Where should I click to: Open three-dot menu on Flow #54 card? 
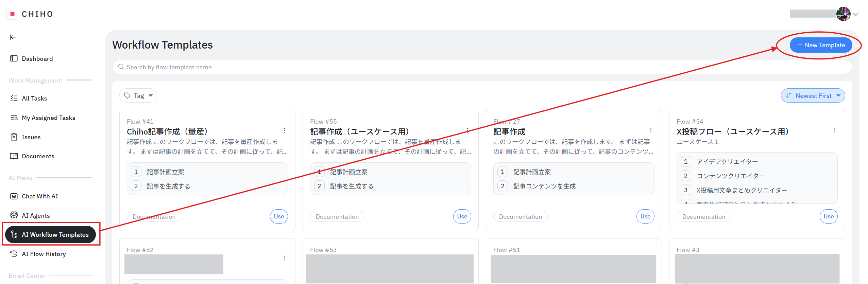point(834,130)
